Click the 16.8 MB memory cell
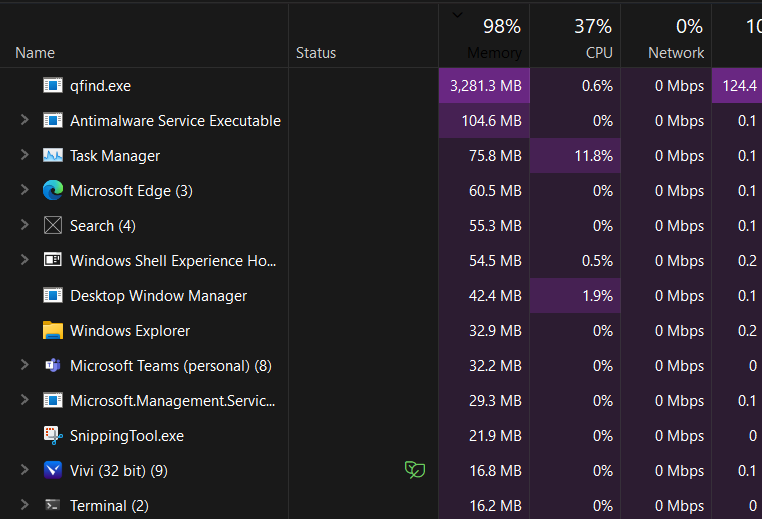This screenshot has height=519, width=762. [x=484, y=470]
